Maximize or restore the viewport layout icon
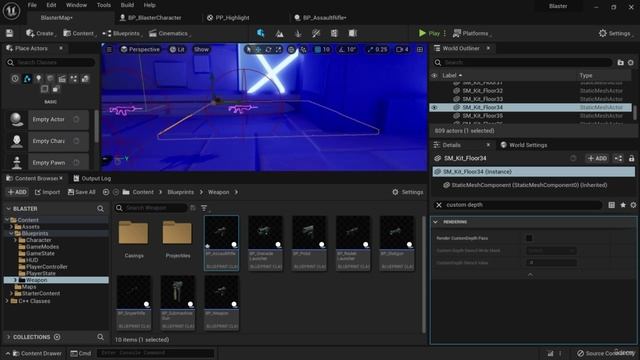Screen dimensions: 640x360 pyautogui.click(x=420, y=49)
